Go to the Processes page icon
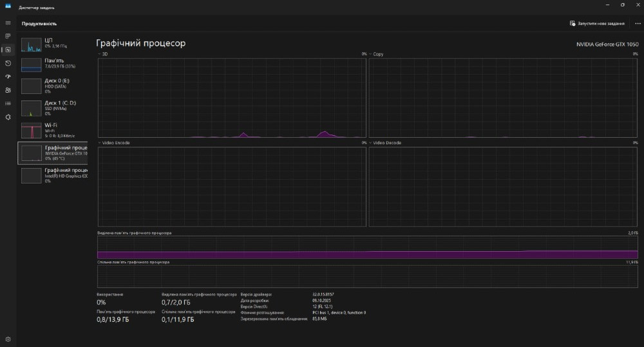 coord(8,36)
